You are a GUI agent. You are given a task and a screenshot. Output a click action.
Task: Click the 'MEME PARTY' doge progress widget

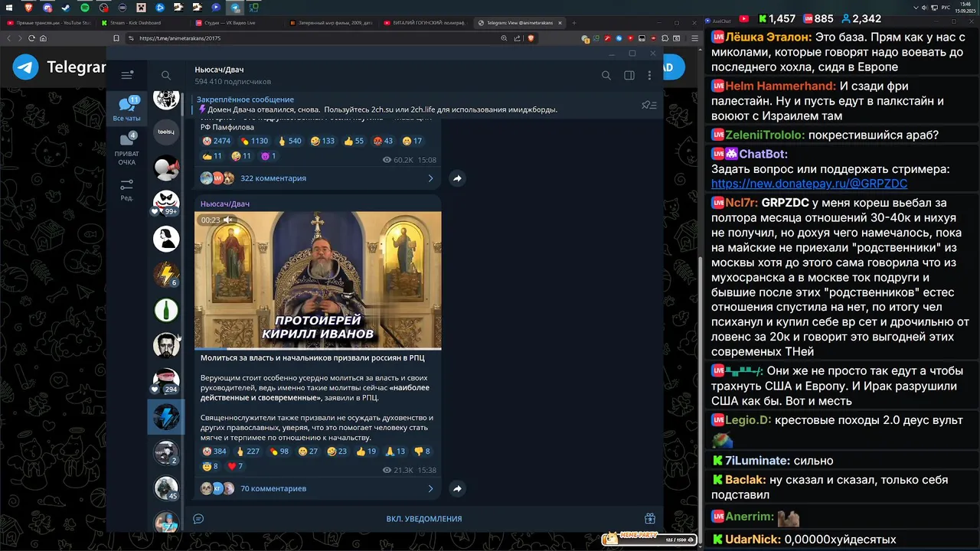649,539
